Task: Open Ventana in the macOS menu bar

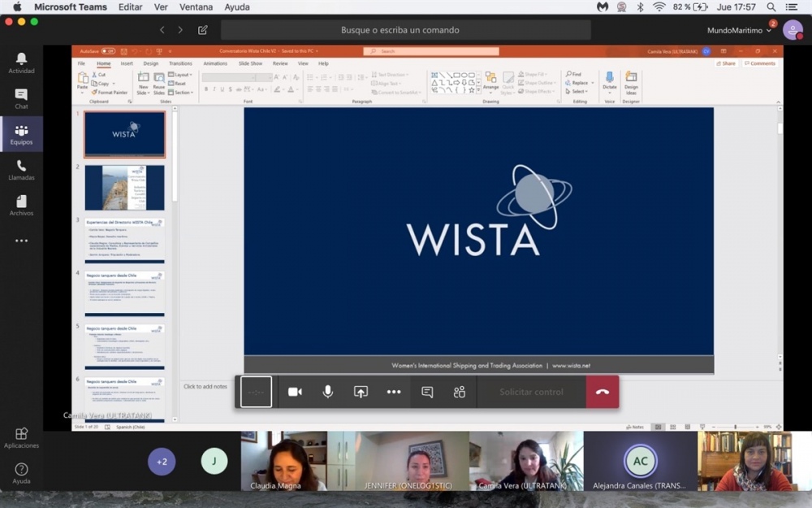Action: tap(196, 7)
